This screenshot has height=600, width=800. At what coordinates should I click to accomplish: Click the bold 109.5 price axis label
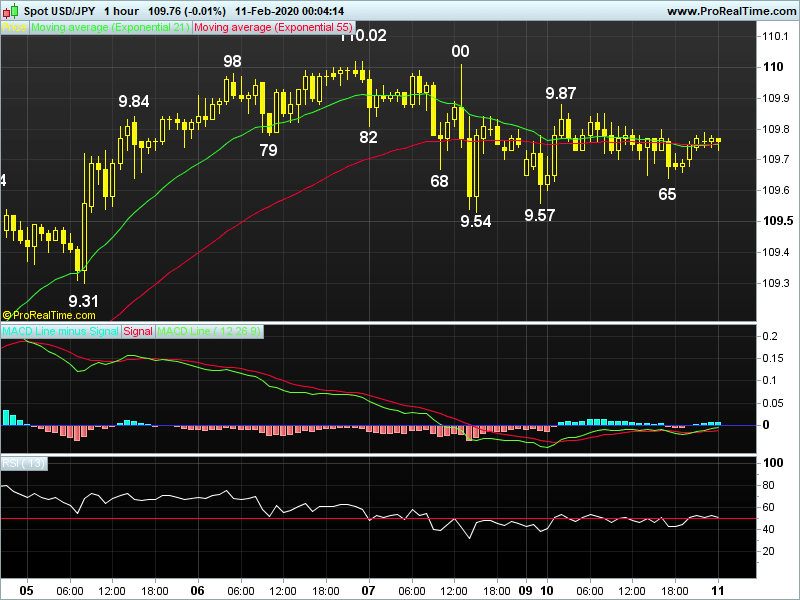[x=778, y=221]
